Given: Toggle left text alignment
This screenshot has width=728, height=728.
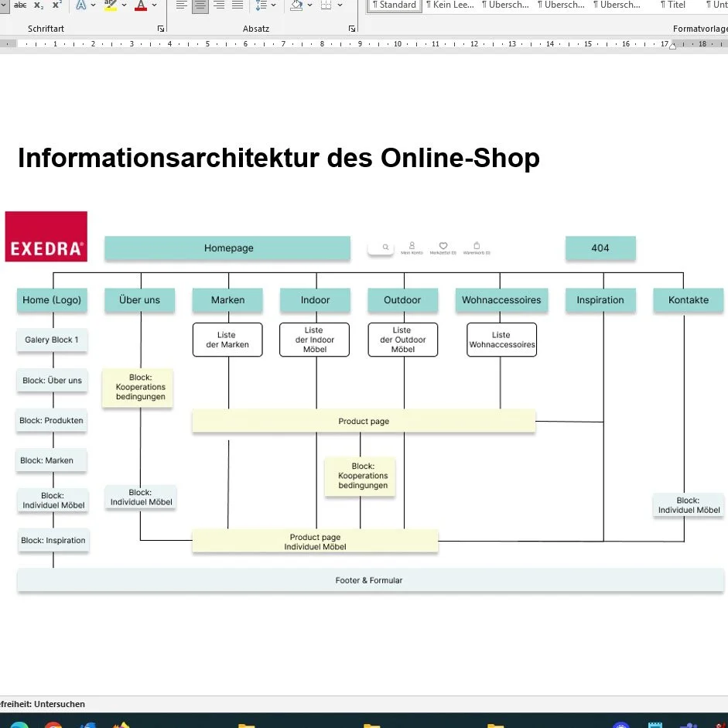Looking at the screenshot, I should pos(181,5).
